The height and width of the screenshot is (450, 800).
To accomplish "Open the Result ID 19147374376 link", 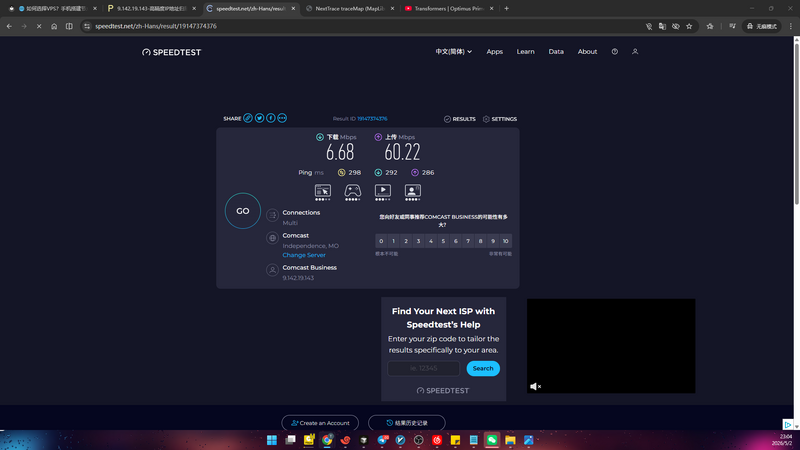I will [x=372, y=118].
